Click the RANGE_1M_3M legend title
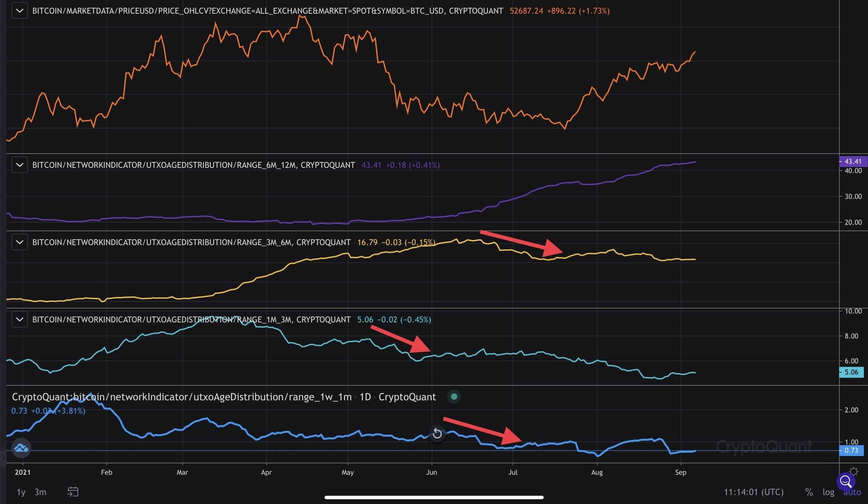Screen dimensions: 868x504 (192, 319)
